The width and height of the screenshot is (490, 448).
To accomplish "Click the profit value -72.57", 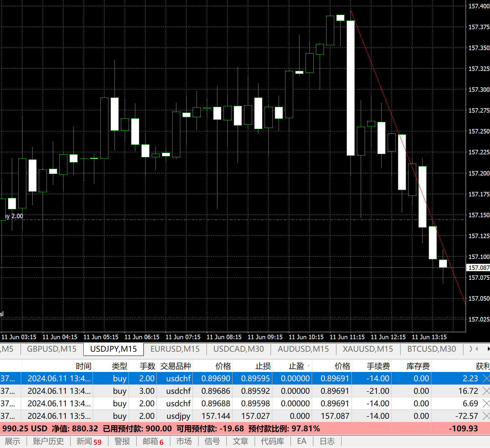I will [467, 416].
